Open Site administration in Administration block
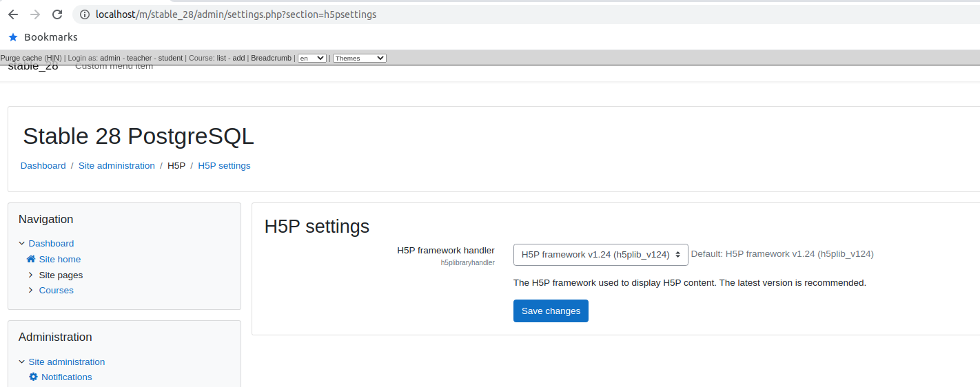Image resolution: width=980 pixels, height=387 pixels. pyautogui.click(x=67, y=362)
